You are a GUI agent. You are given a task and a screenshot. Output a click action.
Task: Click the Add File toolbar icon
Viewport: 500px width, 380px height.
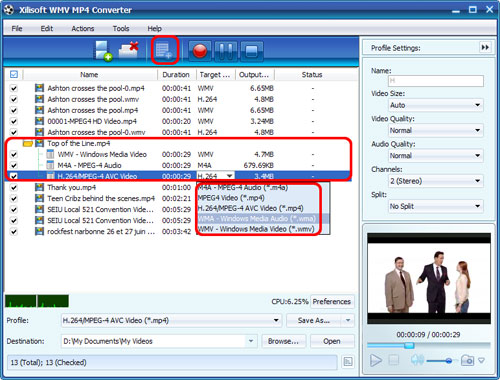(x=104, y=51)
